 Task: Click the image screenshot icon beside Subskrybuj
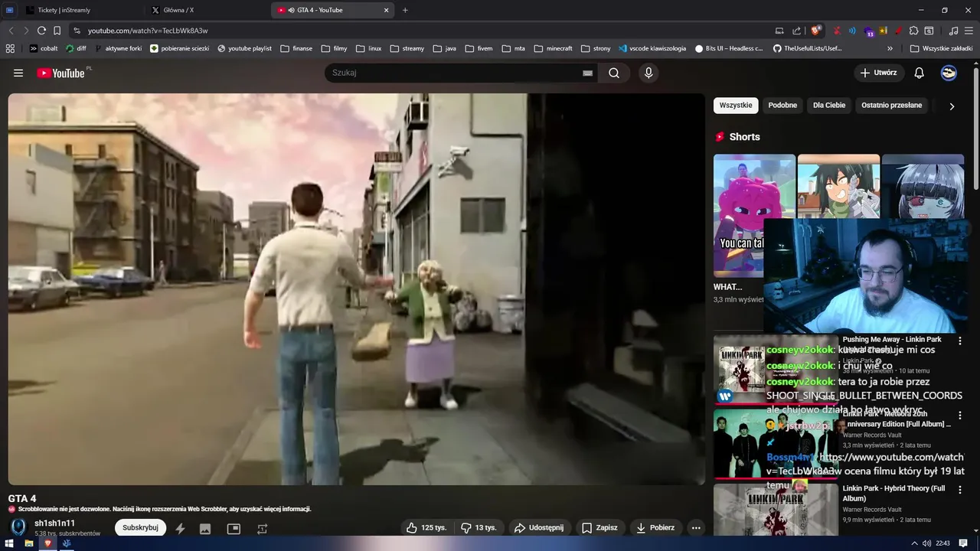coord(205,528)
